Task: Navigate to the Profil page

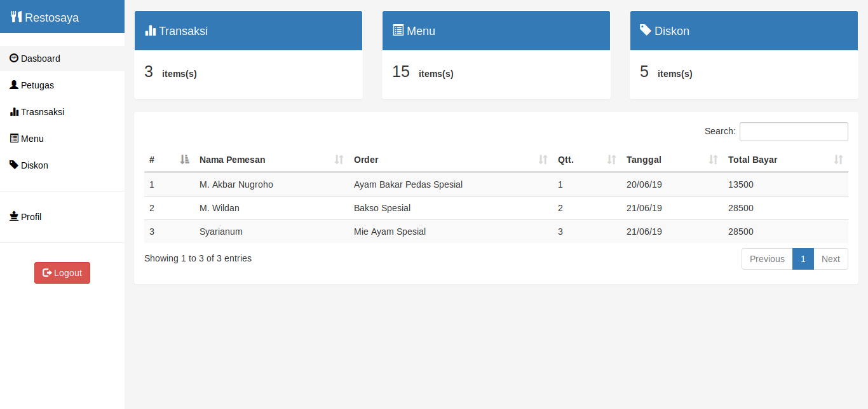Action: pyautogui.click(x=29, y=216)
